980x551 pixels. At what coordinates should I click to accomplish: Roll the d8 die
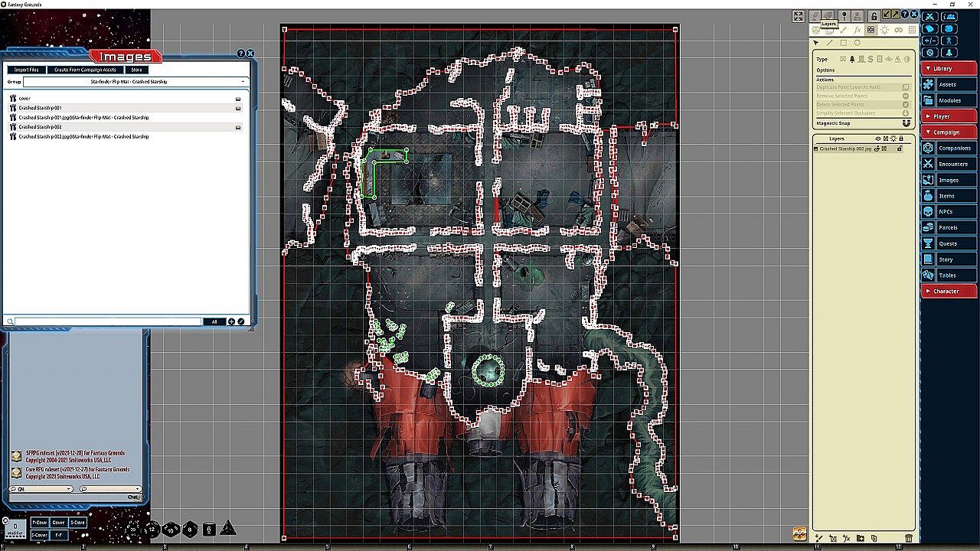(x=190, y=529)
